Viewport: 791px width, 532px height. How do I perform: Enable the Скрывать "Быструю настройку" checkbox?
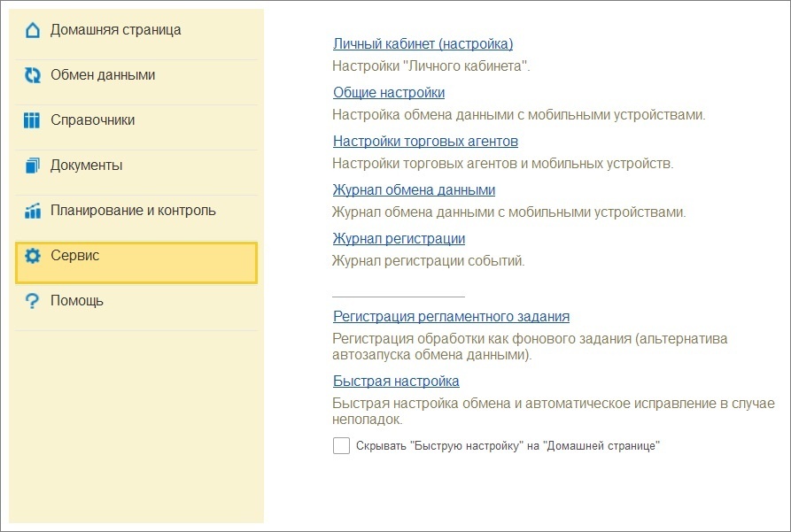341,446
